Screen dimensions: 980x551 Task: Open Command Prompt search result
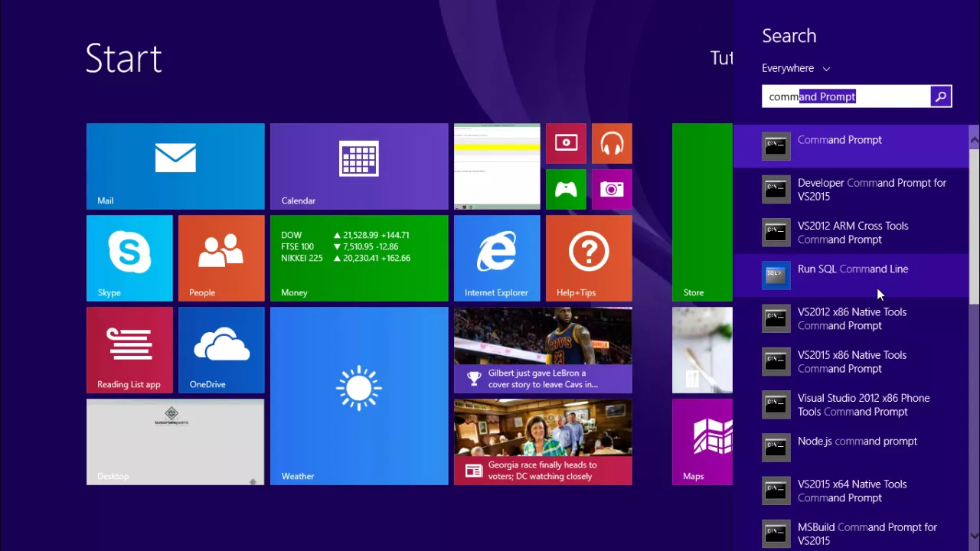coord(851,146)
